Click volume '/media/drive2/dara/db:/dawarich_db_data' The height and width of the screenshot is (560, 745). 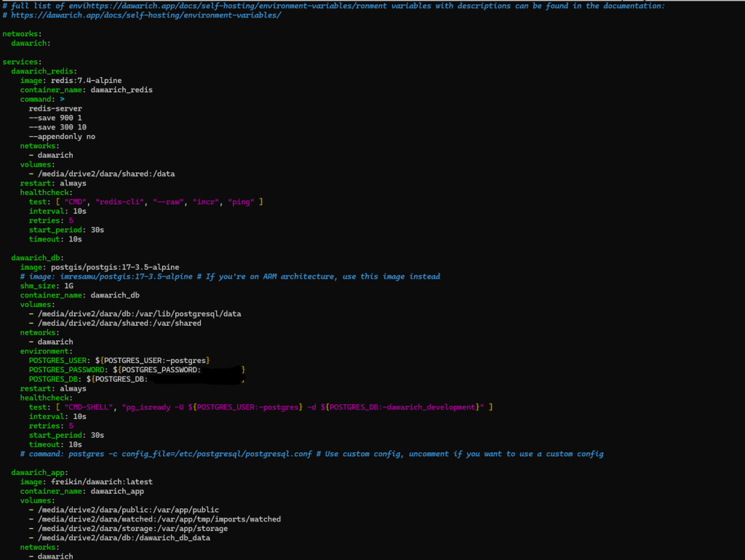(124, 537)
